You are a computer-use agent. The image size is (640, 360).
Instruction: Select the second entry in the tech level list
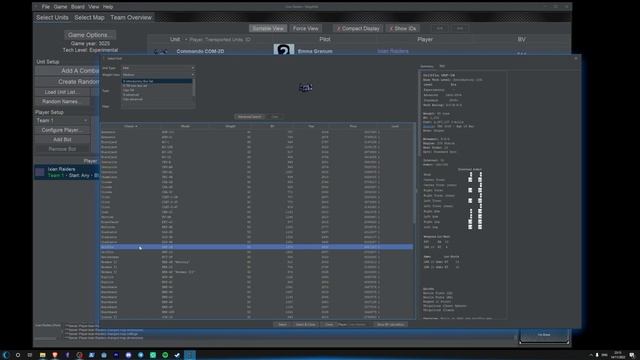point(157,86)
